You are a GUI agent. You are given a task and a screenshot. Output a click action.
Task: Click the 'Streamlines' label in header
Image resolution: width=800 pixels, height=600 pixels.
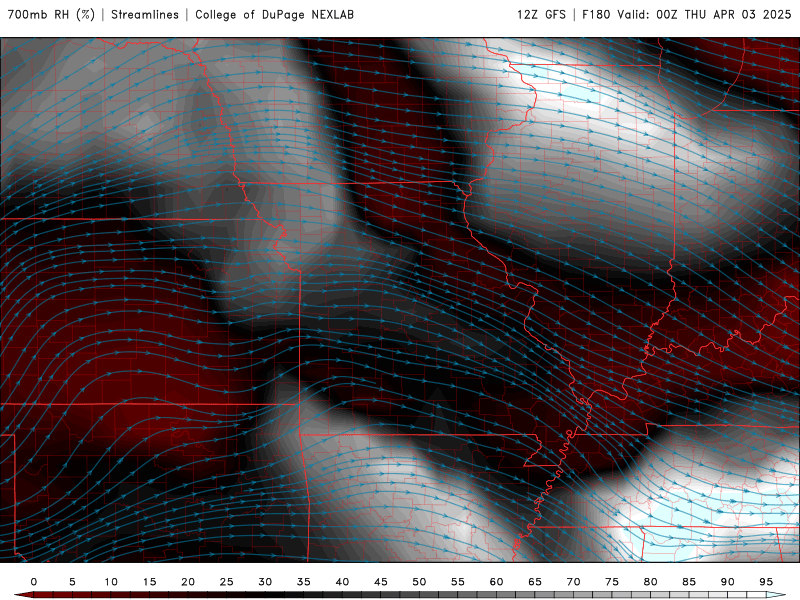tap(145, 15)
